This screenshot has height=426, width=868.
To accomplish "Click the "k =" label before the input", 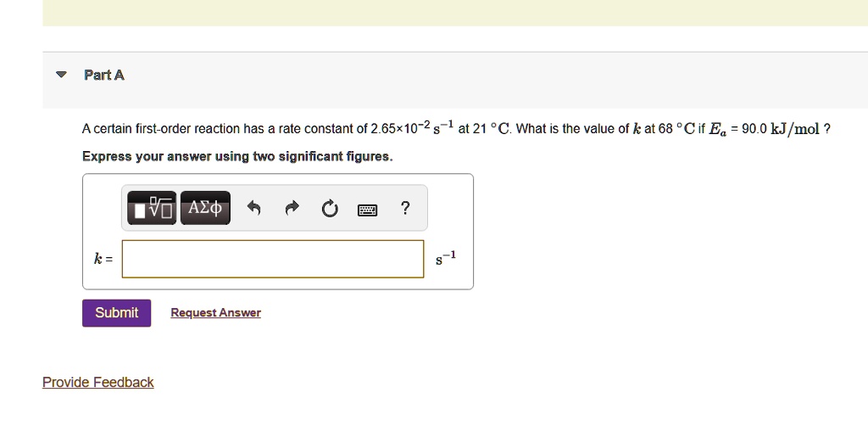I will pos(103,259).
